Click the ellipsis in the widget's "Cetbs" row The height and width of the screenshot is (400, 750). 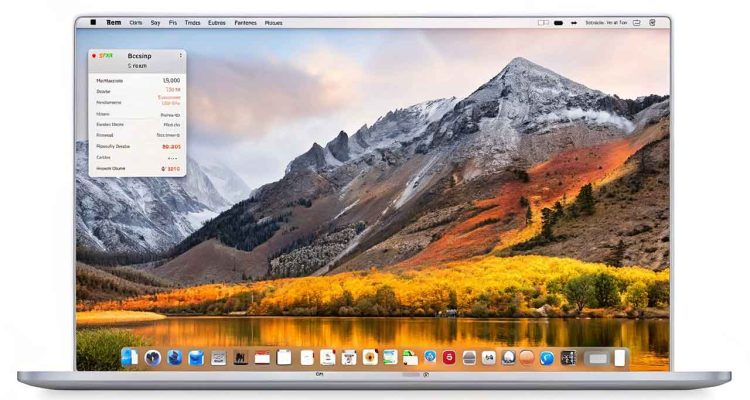point(172,158)
